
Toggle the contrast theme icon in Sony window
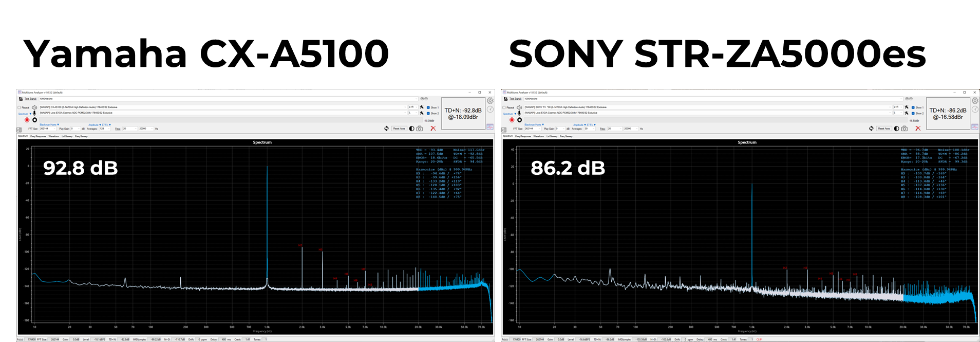tap(897, 129)
